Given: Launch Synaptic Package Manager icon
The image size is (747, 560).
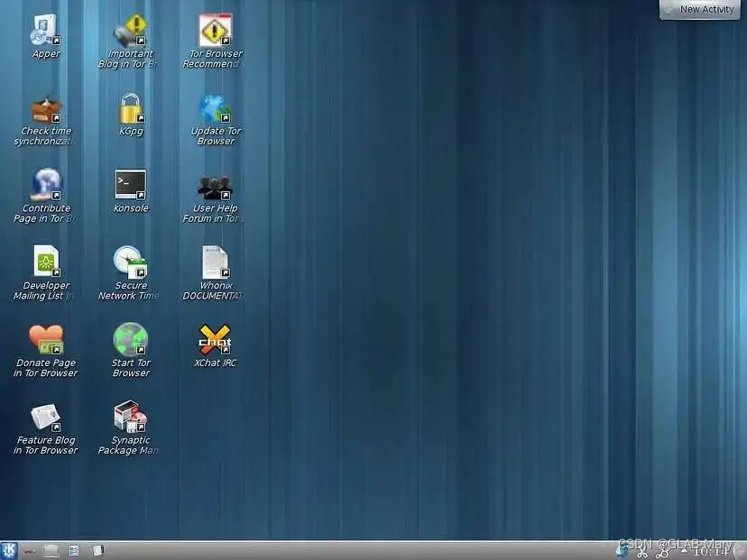Looking at the screenshot, I should [131, 417].
